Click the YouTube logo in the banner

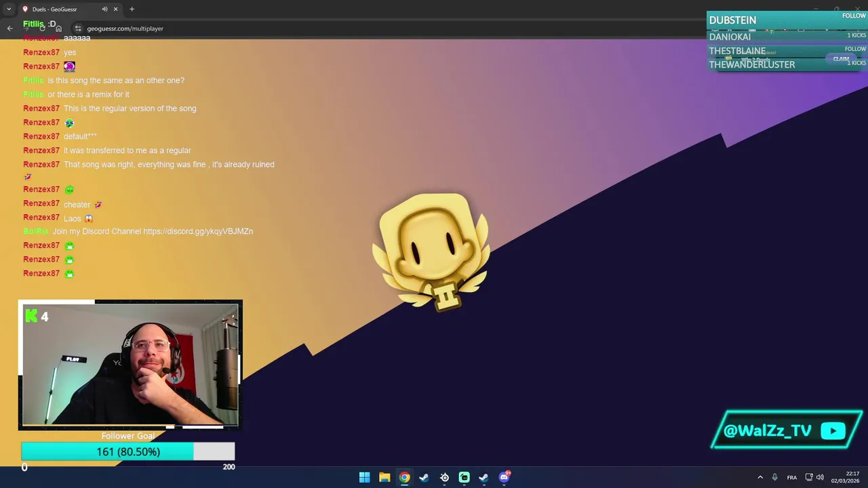point(833,430)
